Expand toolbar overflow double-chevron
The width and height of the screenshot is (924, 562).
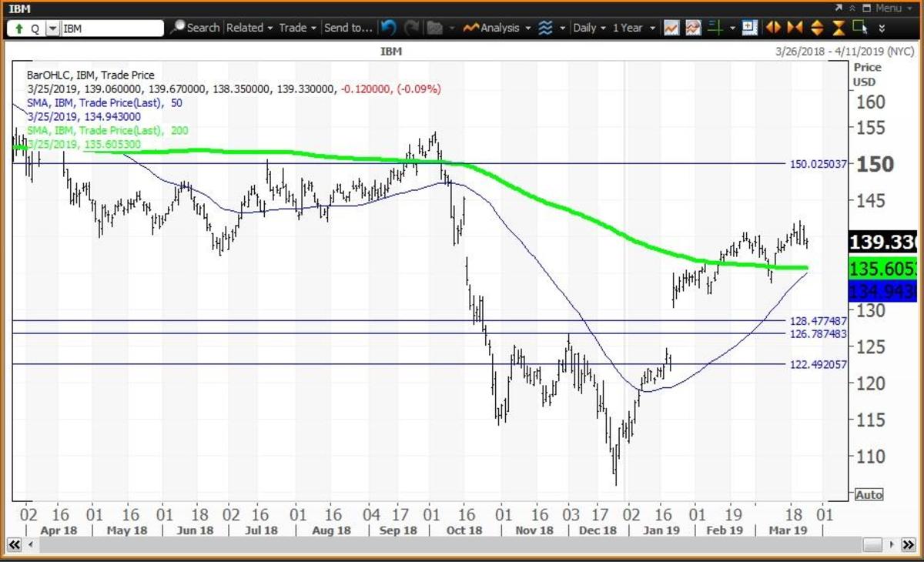point(882,28)
